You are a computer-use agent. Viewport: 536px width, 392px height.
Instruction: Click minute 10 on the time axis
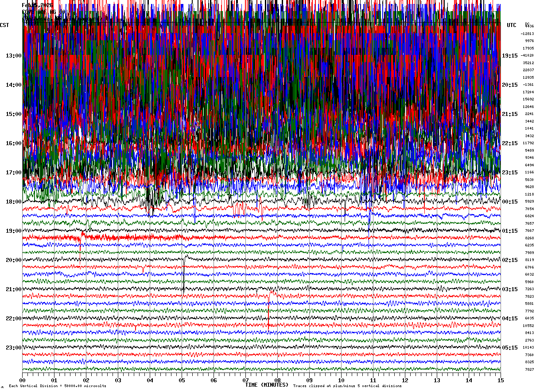click(x=341, y=380)
